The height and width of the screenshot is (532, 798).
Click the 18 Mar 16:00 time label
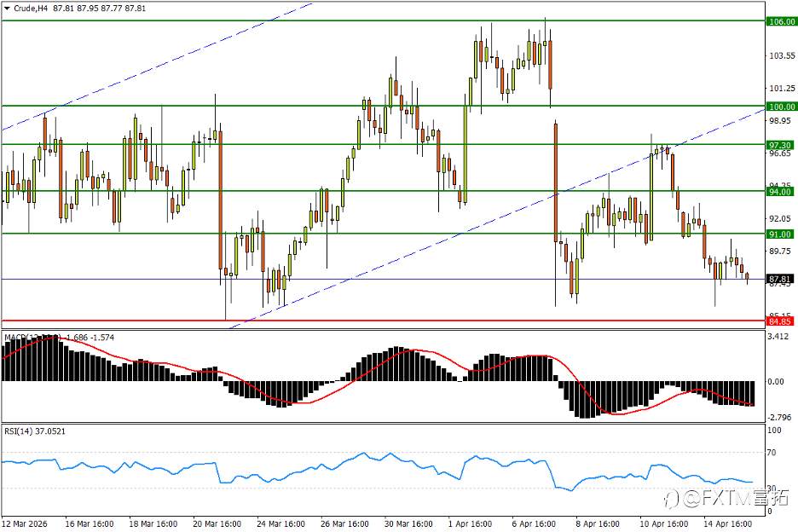(153, 523)
